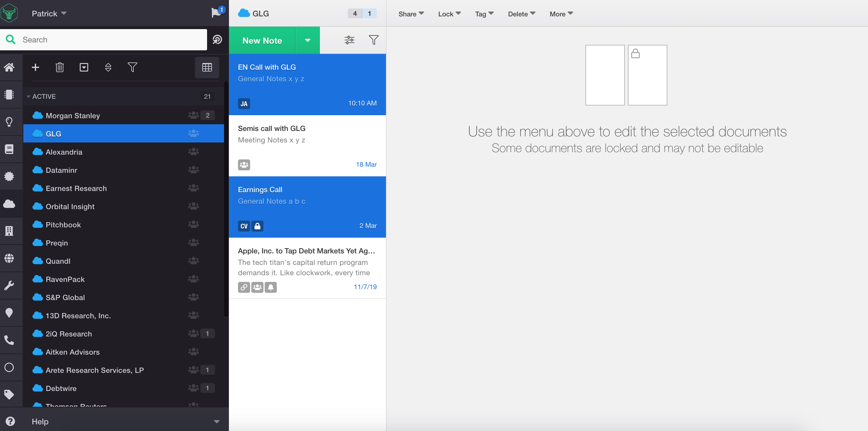868x431 pixels.
Task: Select the Earnest Research notebook
Action: (76, 188)
